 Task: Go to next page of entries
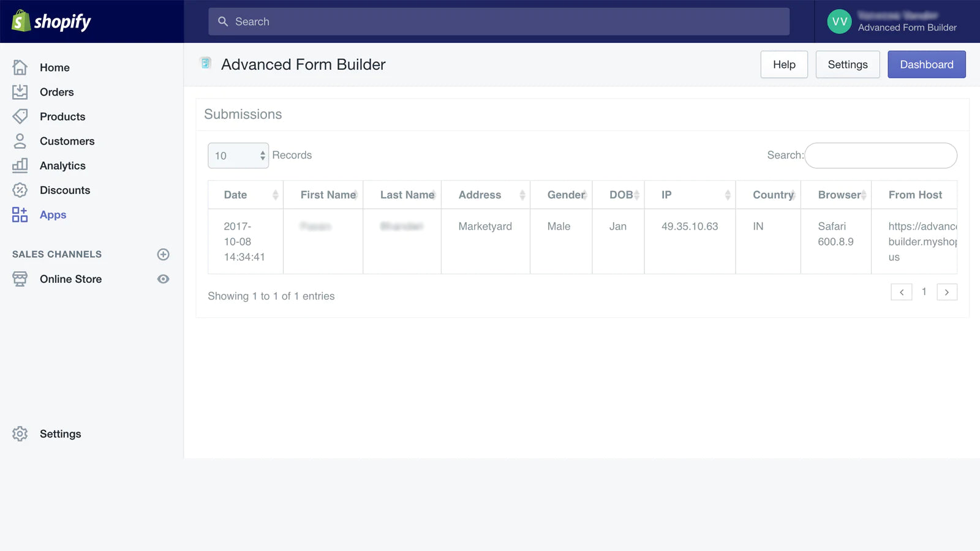pyautogui.click(x=947, y=292)
